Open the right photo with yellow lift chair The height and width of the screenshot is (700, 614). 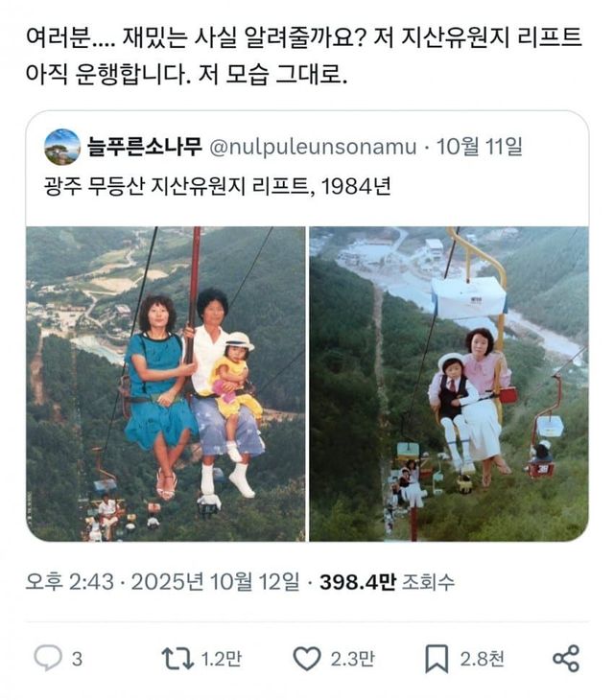point(449,384)
